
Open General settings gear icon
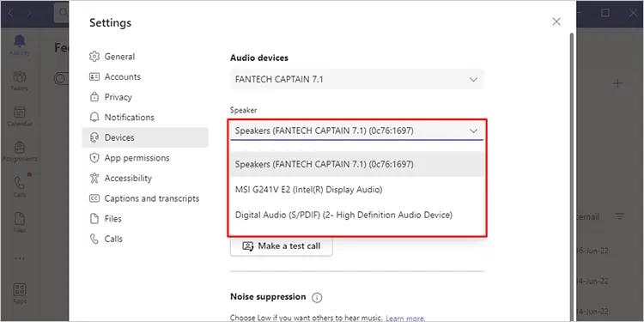[x=94, y=57]
